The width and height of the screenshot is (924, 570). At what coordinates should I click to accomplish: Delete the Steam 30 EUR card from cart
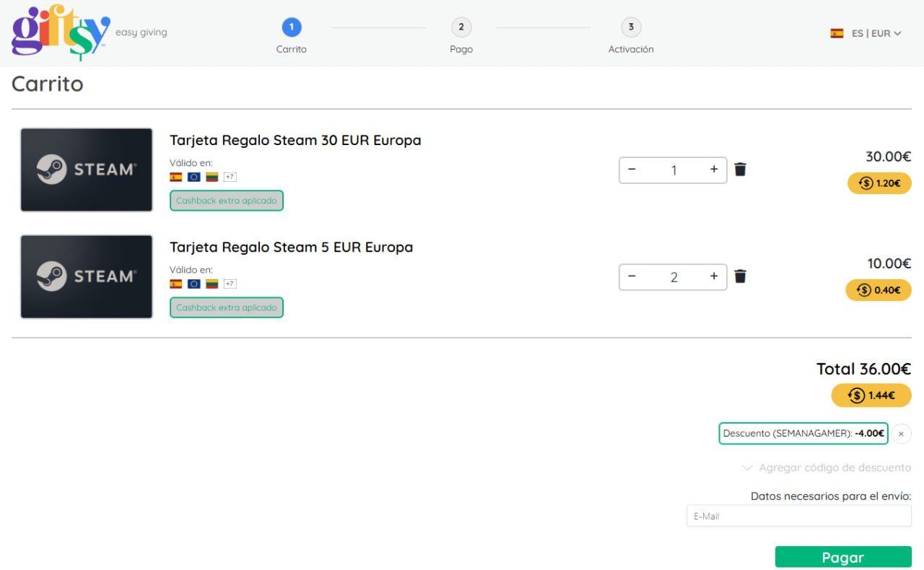[740, 170]
